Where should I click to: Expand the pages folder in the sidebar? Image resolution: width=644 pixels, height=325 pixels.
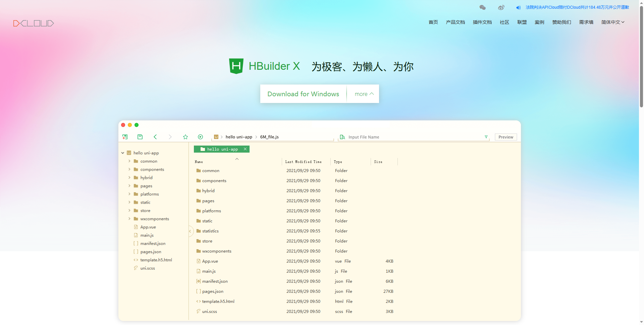(x=130, y=186)
